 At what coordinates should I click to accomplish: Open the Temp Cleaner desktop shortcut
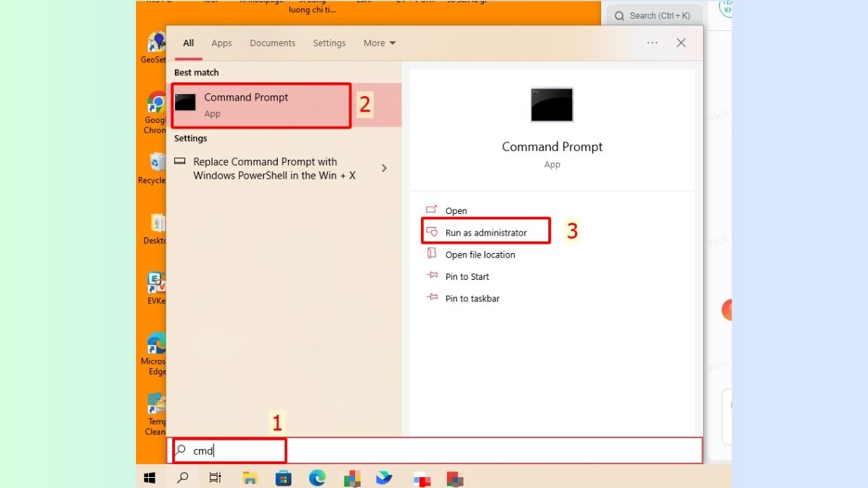(x=156, y=414)
